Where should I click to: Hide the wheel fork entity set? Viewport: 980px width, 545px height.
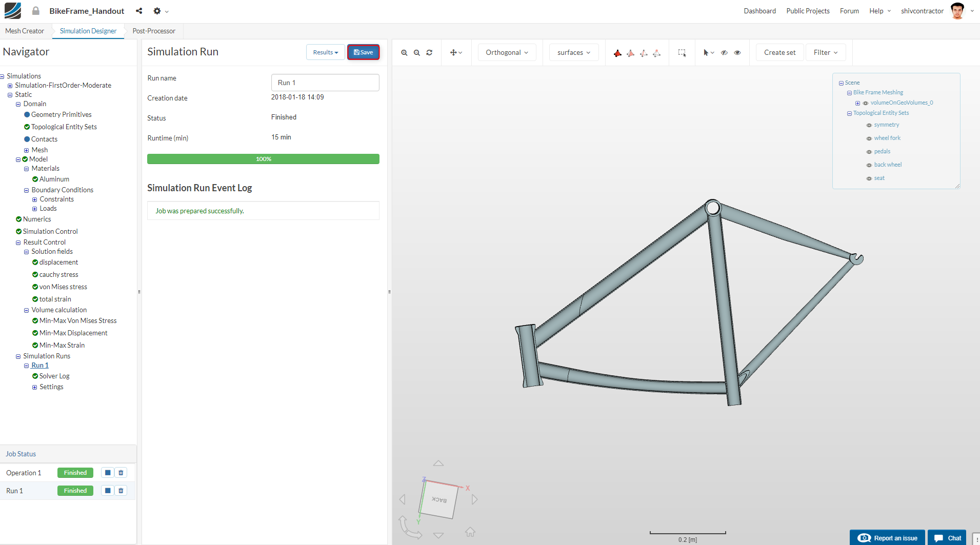click(x=869, y=138)
